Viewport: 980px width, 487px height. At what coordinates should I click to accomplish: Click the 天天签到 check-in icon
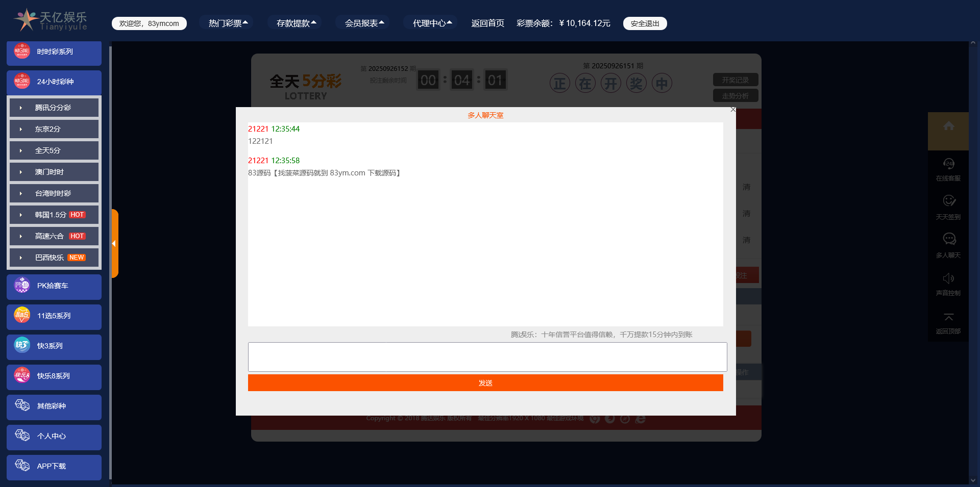pos(948,201)
